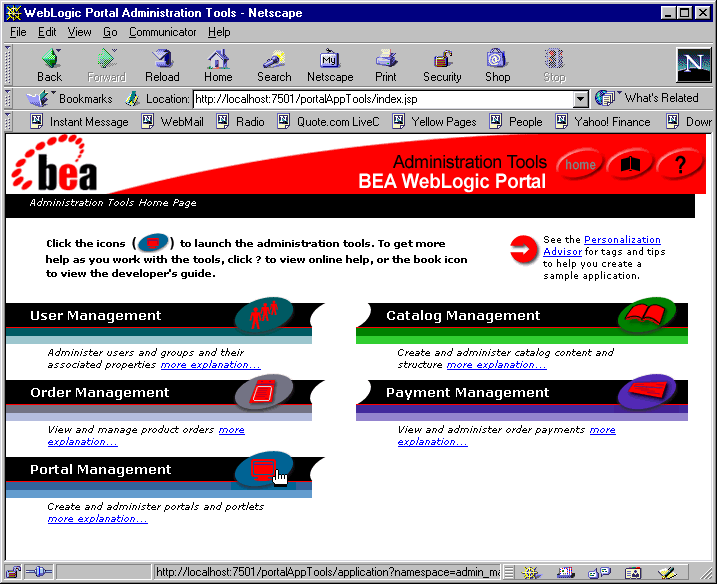Open Navigator from component bar
The width and height of the screenshot is (717, 584).
531,572
